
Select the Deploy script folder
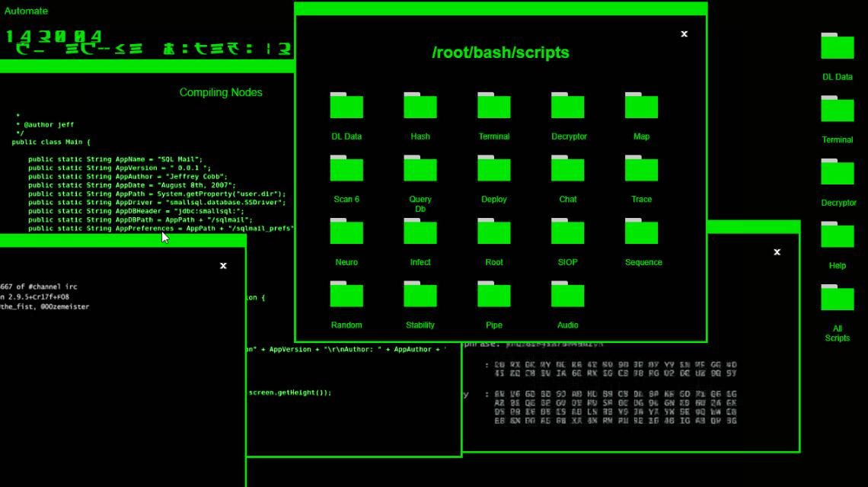[494, 168]
